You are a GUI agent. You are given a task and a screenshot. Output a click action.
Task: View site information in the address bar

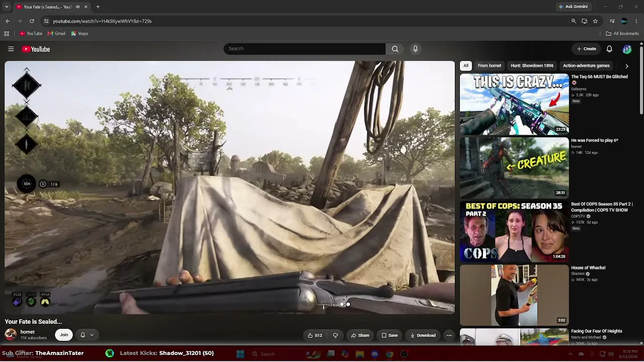click(46, 21)
